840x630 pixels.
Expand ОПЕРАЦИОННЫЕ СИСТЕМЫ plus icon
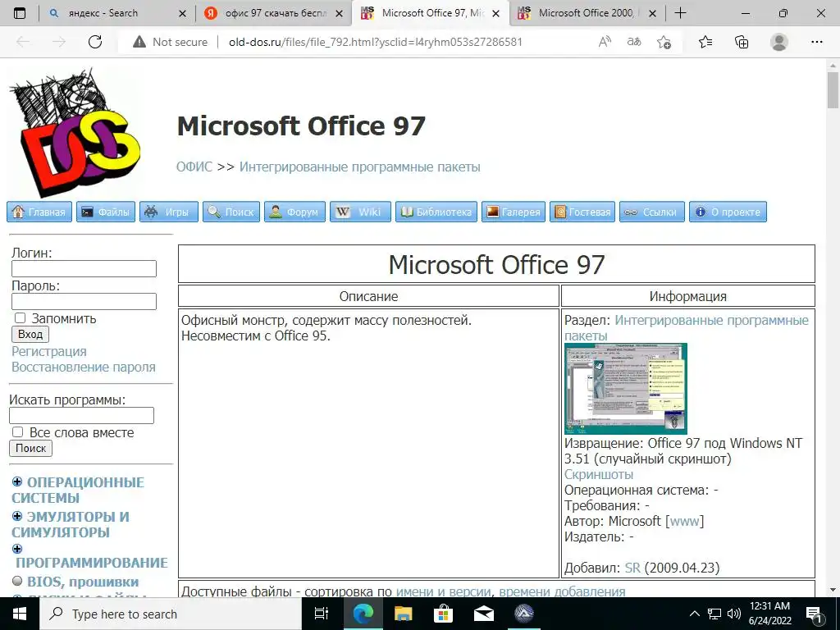click(17, 482)
